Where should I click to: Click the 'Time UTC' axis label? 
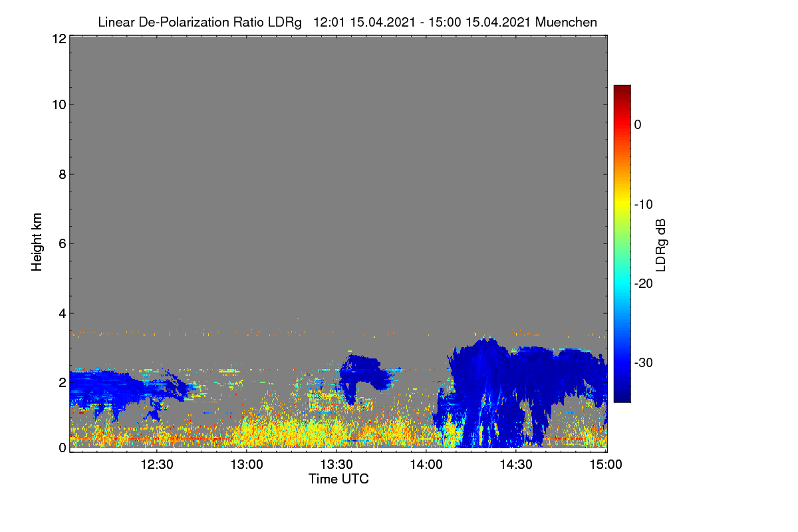click(338, 479)
